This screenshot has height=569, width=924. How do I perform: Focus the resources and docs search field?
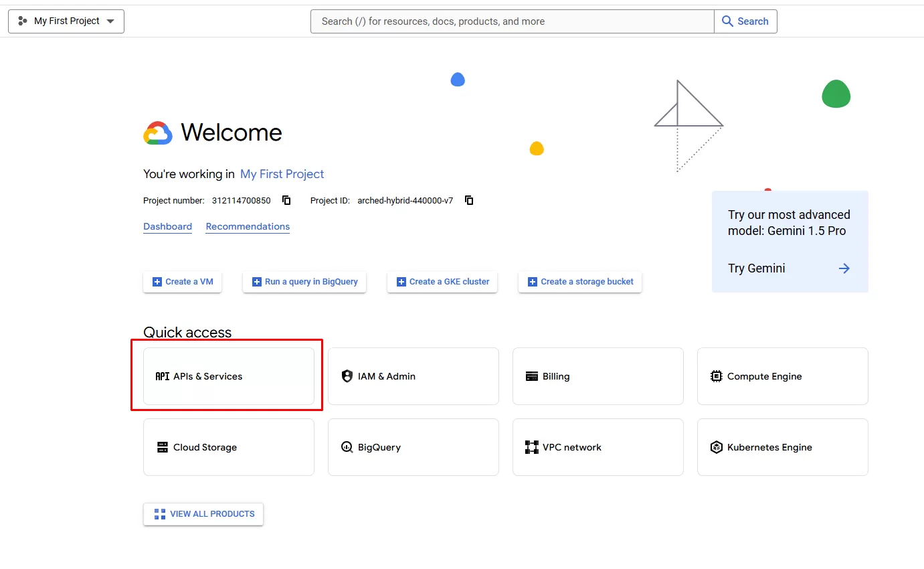[512, 21]
